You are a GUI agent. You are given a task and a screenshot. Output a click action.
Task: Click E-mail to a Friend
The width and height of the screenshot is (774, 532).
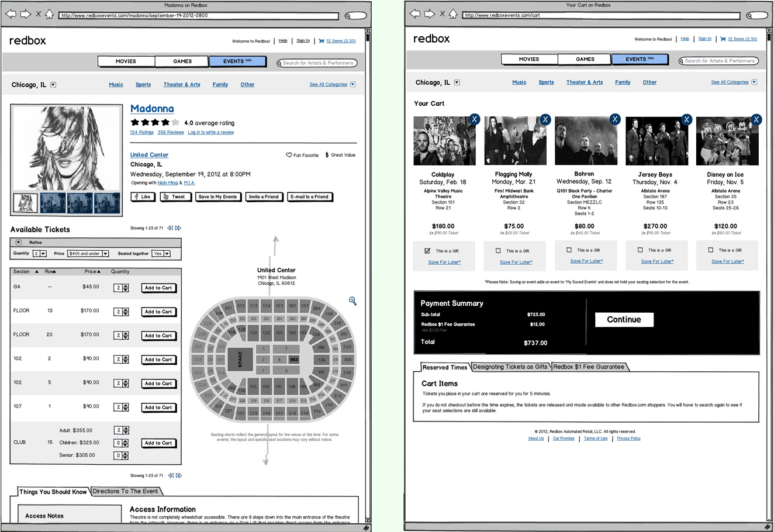pos(310,197)
